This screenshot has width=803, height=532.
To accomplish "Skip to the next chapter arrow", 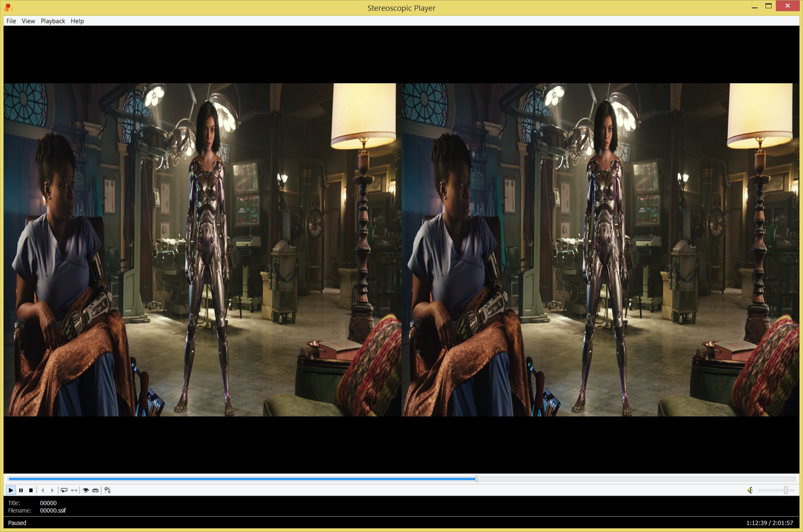I will pos(53,490).
